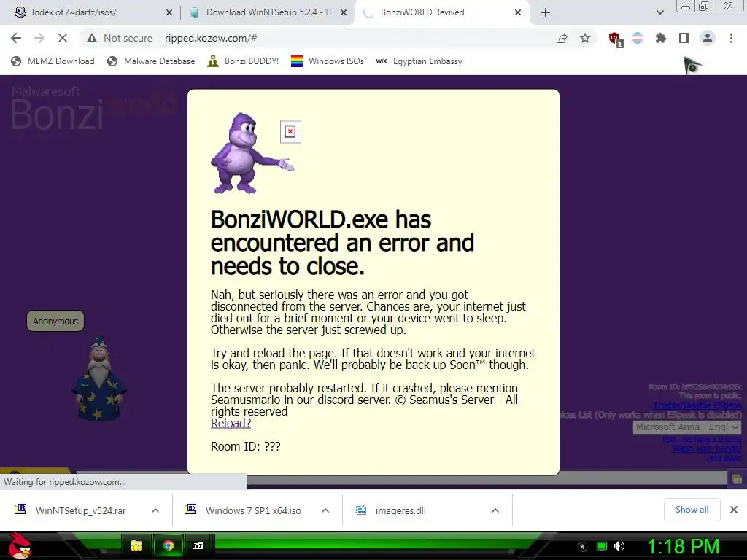
Task: Go back with the browser back arrow
Action: point(16,38)
